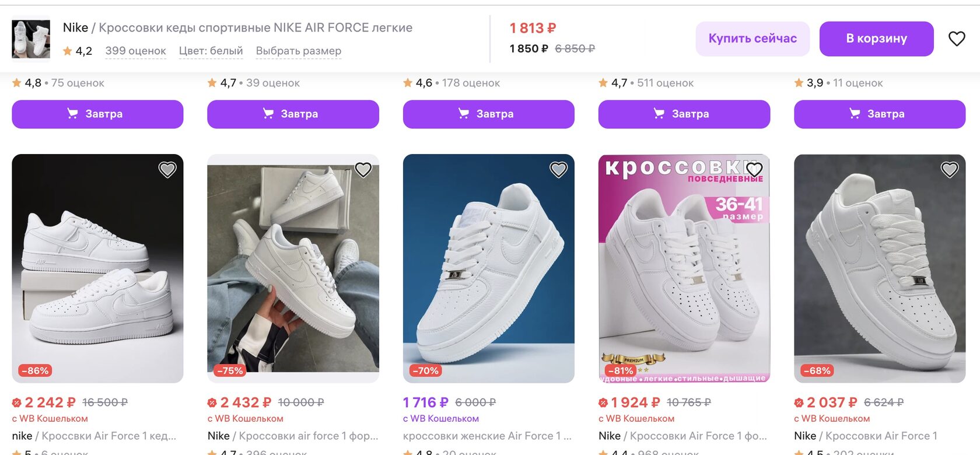Image resolution: width=980 pixels, height=455 pixels.
Task: Toggle favorite heart on 2 037 ₽ sneakers
Action: click(950, 170)
